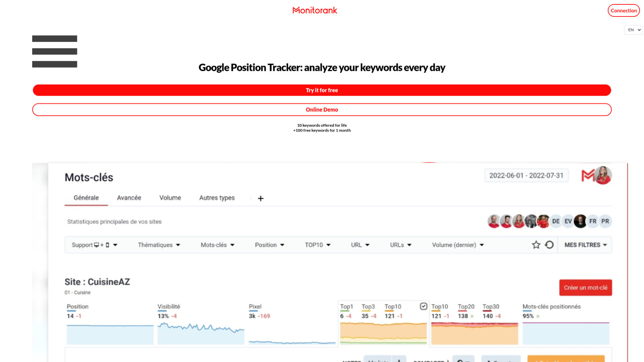The height and width of the screenshot is (362, 644).
Task: Click the Monitorank logo at top
Action: pos(315,10)
